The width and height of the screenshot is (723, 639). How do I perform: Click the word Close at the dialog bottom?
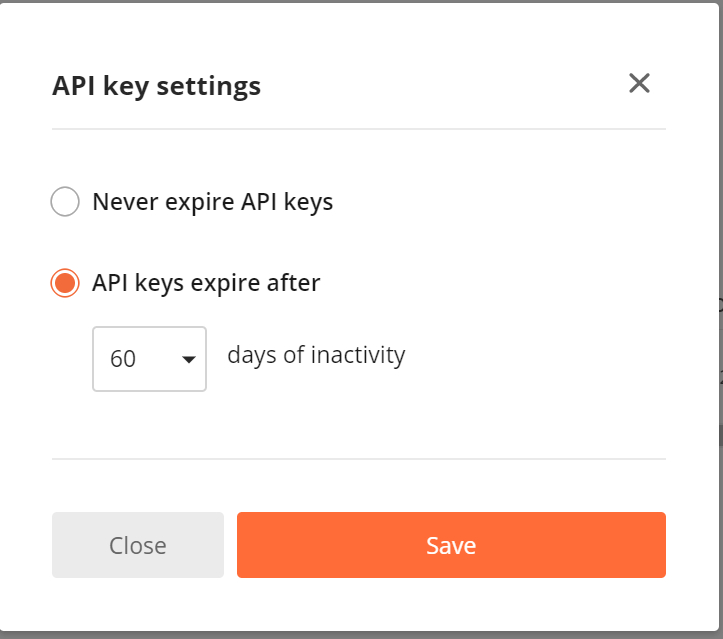tap(138, 545)
